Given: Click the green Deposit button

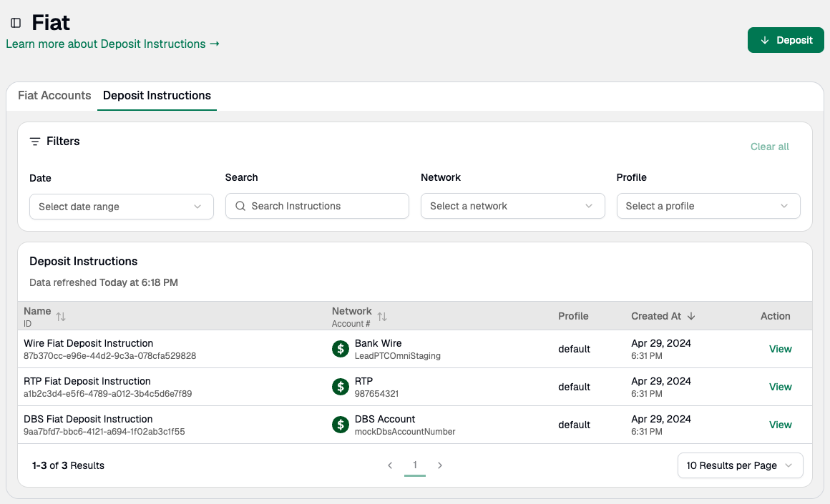Looking at the screenshot, I should (x=786, y=40).
